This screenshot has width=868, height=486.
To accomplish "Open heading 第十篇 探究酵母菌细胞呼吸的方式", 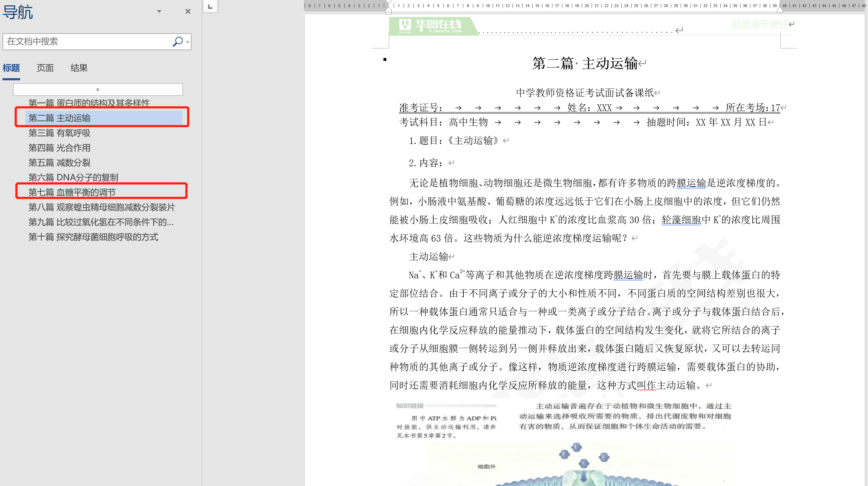I will coord(93,237).
